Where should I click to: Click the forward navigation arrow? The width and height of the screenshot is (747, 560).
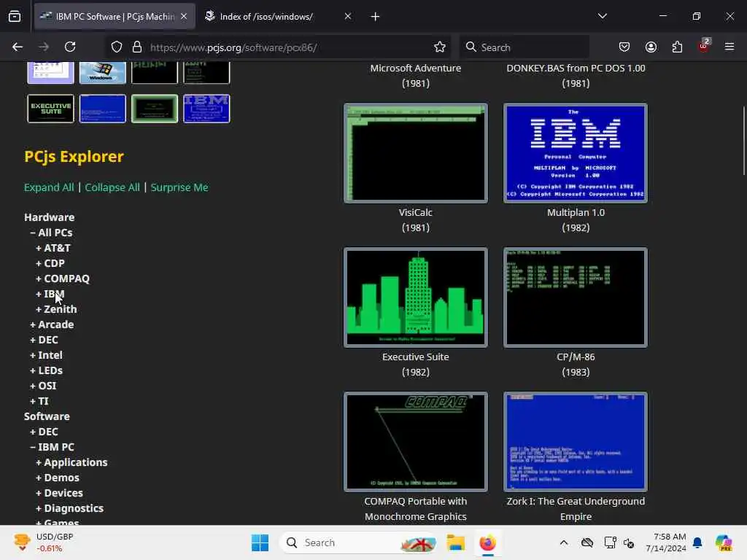pos(43,47)
